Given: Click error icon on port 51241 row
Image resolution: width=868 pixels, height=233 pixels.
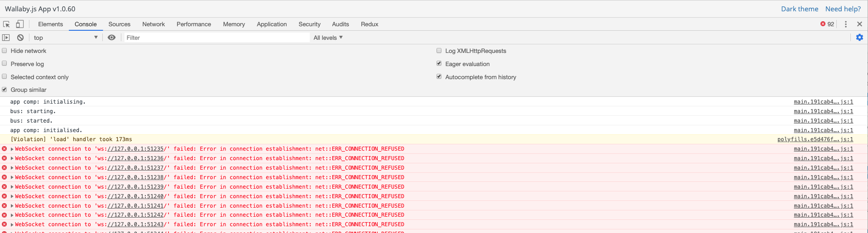Looking at the screenshot, I should (5, 206).
